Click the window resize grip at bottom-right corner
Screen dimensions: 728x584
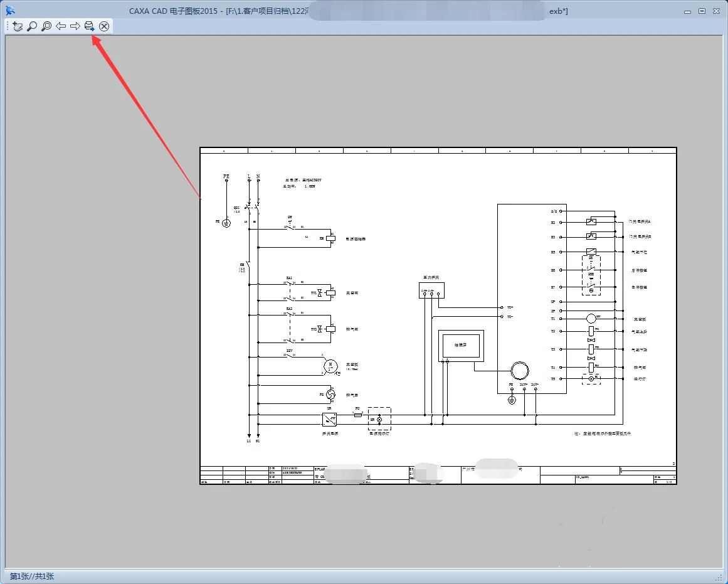pyautogui.click(x=720, y=576)
